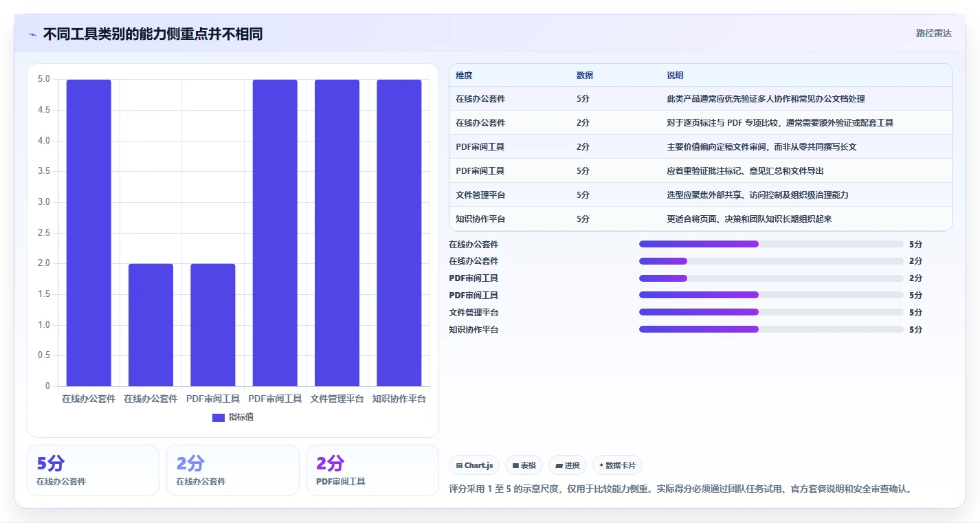The image size is (980, 523).
Task: Open the 5分 在线办公套件 data card
Action: [93, 470]
